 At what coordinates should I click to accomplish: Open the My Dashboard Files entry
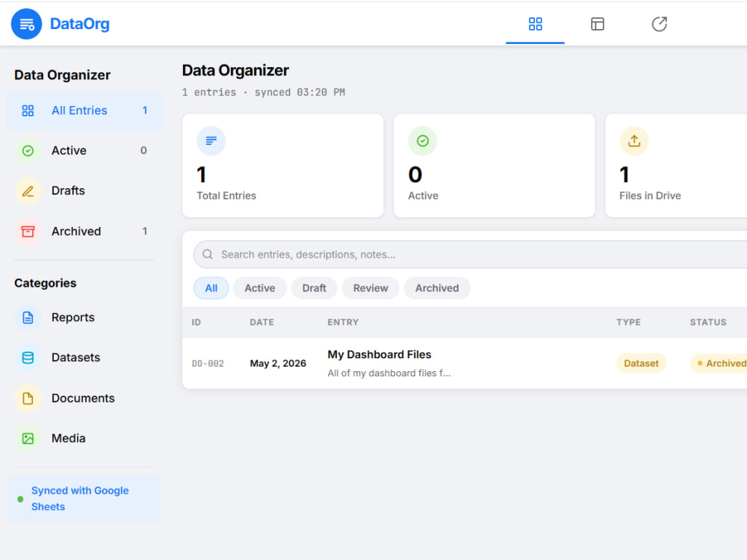(379, 355)
